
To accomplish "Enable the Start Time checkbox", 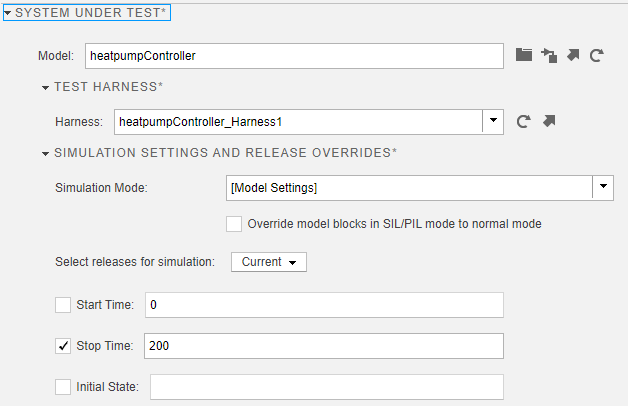I will pyautogui.click(x=63, y=304).
